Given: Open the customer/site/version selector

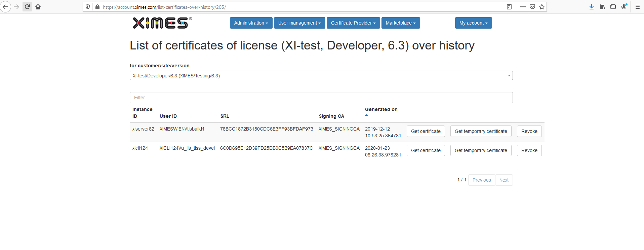Looking at the screenshot, I should click(321, 75).
